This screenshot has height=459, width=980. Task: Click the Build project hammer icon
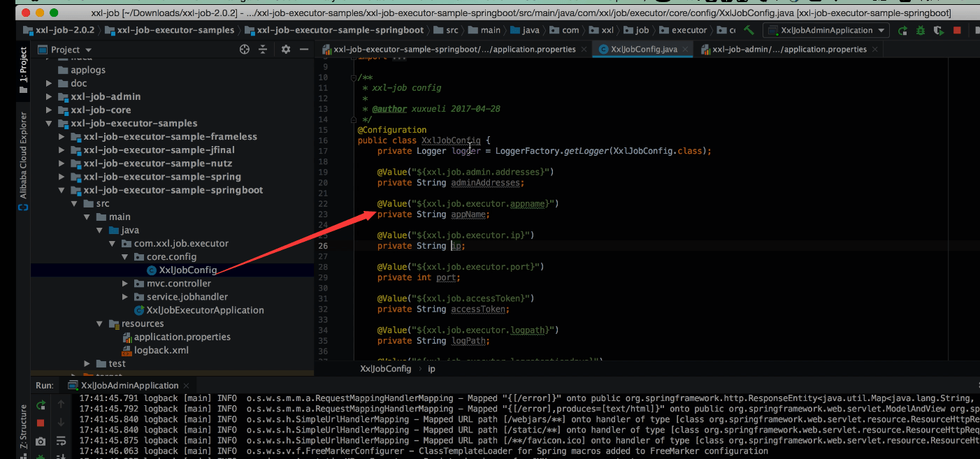tap(749, 30)
